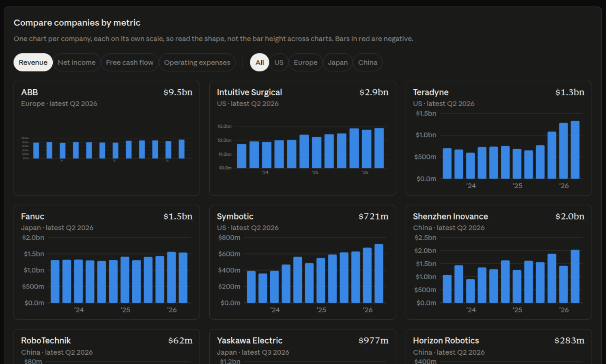Click the ABB revenue bar chart
This screenshot has width=606, height=364.
click(107, 149)
